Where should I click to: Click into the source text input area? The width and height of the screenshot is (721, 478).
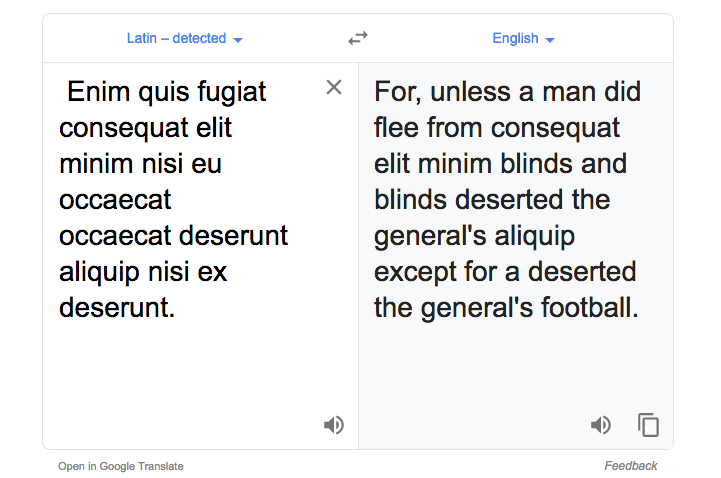point(190,370)
